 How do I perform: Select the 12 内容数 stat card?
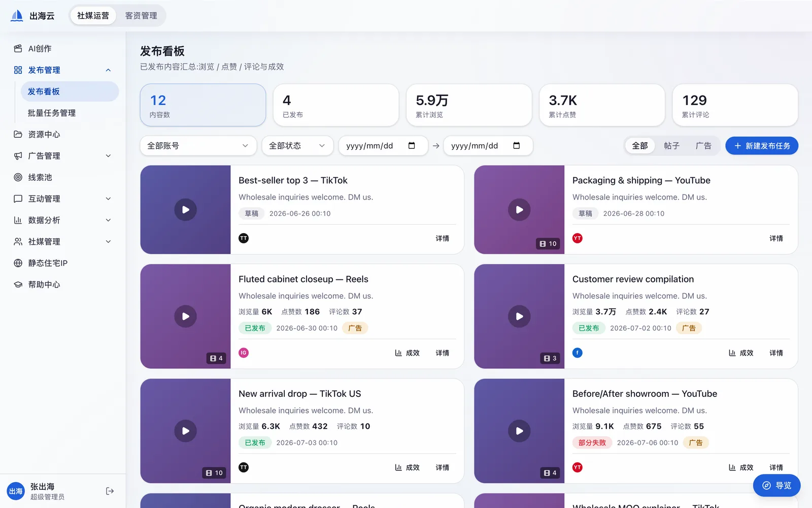203,105
